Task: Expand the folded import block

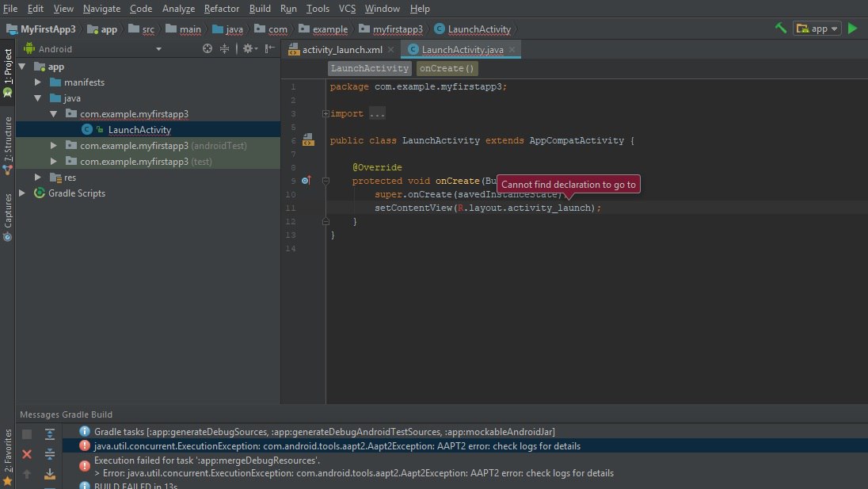Action: click(x=325, y=113)
